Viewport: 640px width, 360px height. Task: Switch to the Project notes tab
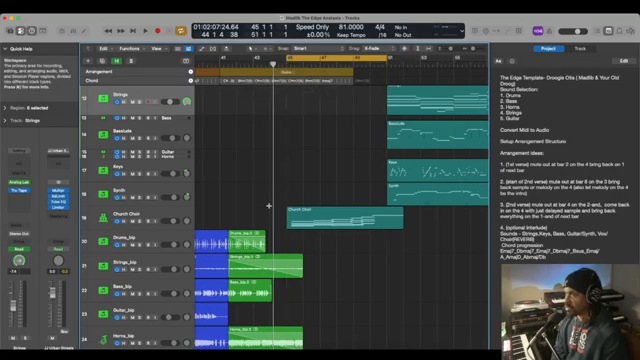[549, 49]
